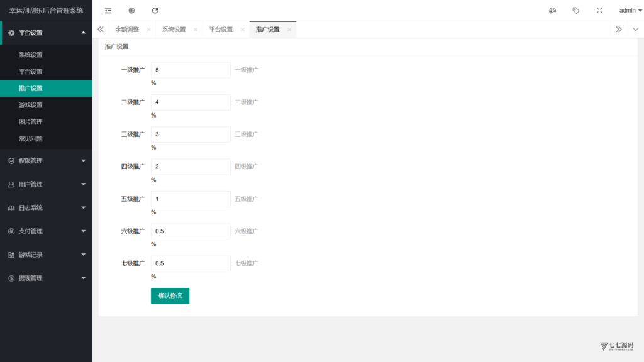The width and height of the screenshot is (644, 362).
Task: Click the refresh page icon
Action: click(x=155, y=11)
